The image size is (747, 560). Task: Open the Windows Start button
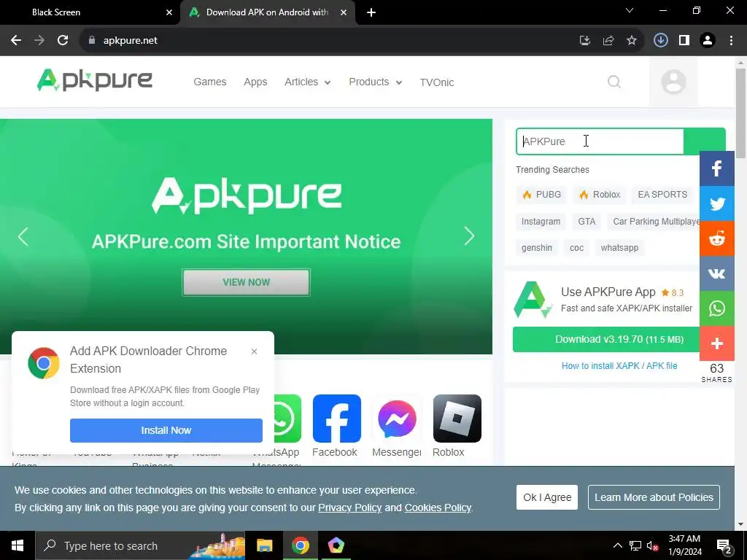[x=18, y=545]
